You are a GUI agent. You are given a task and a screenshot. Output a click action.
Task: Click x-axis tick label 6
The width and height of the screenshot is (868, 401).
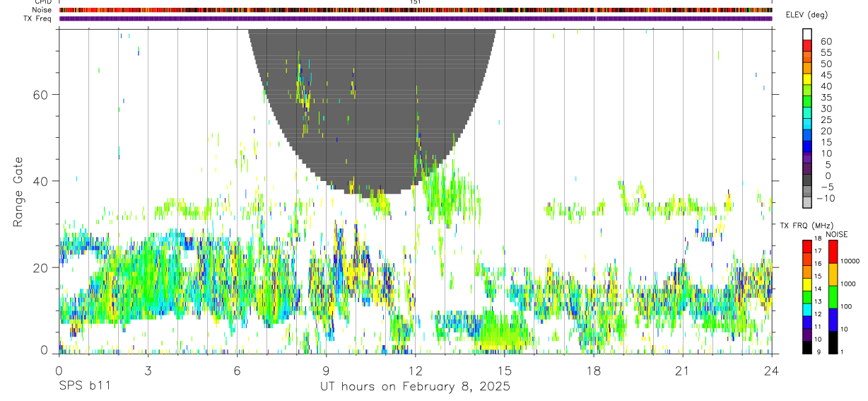237,371
